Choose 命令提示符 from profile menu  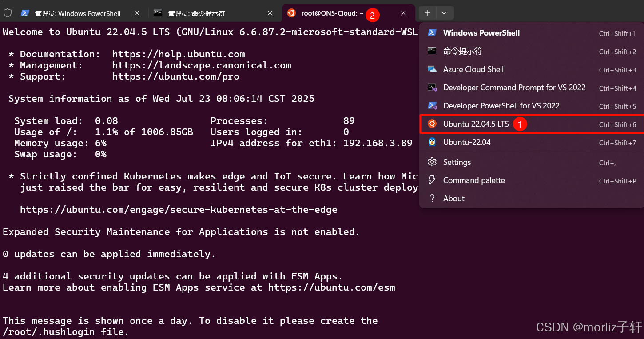click(x=532, y=51)
